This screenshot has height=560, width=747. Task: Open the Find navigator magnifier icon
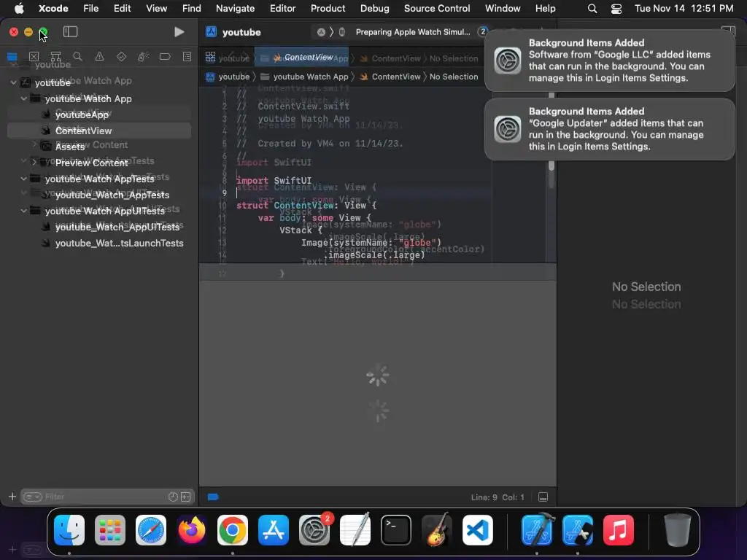click(77, 57)
